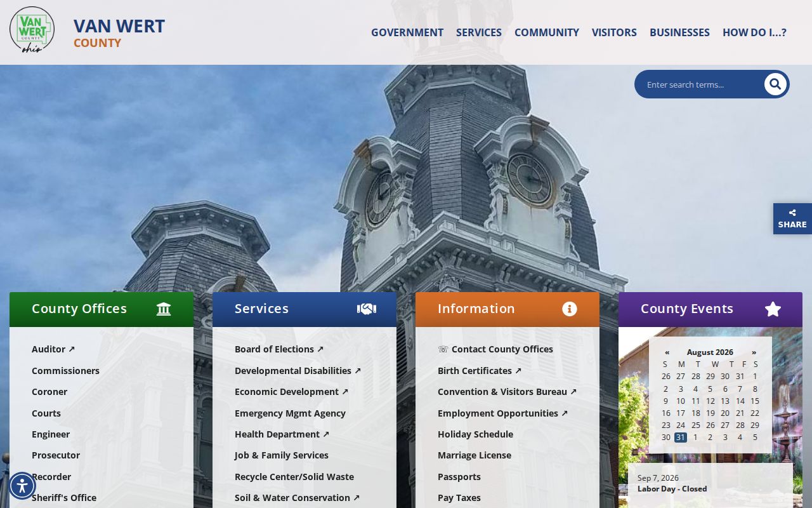Image resolution: width=812 pixels, height=508 pixels.
Task: Click the County Offices panel header
Action: click(x=101, y=309)
